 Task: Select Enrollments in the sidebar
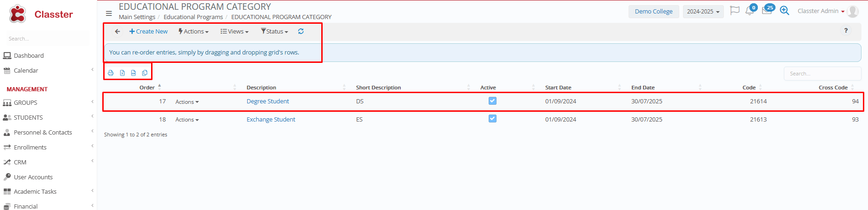30,148
